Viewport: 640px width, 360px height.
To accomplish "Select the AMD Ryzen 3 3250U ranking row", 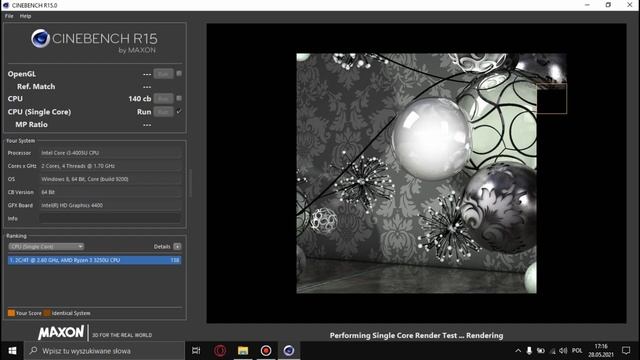I will [94, 260].
